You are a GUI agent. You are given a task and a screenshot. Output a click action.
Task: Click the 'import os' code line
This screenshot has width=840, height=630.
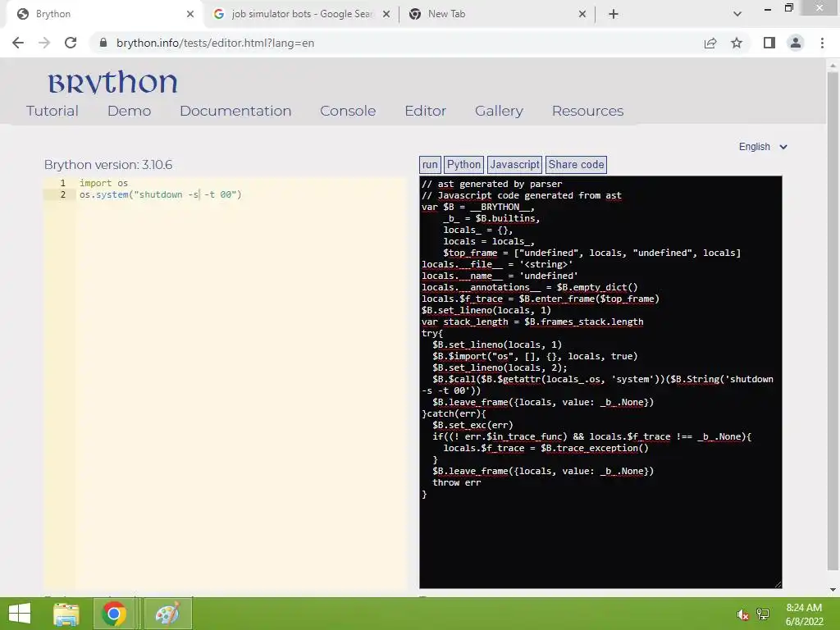click(x=103, y=183)
